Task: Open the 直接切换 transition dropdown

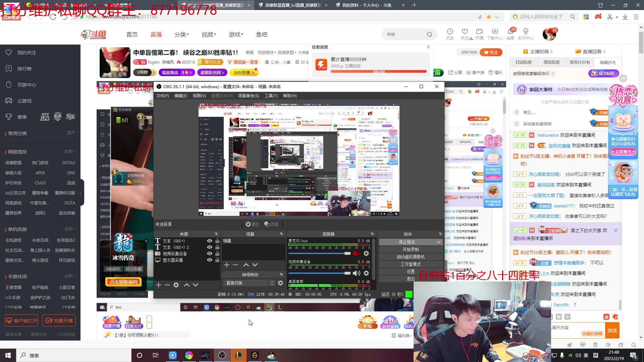Action: point(272,283)
